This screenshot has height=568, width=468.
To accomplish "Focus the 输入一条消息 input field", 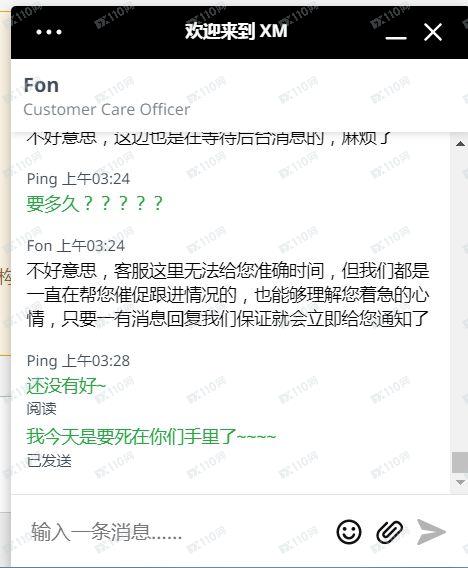I will (177, 532).
